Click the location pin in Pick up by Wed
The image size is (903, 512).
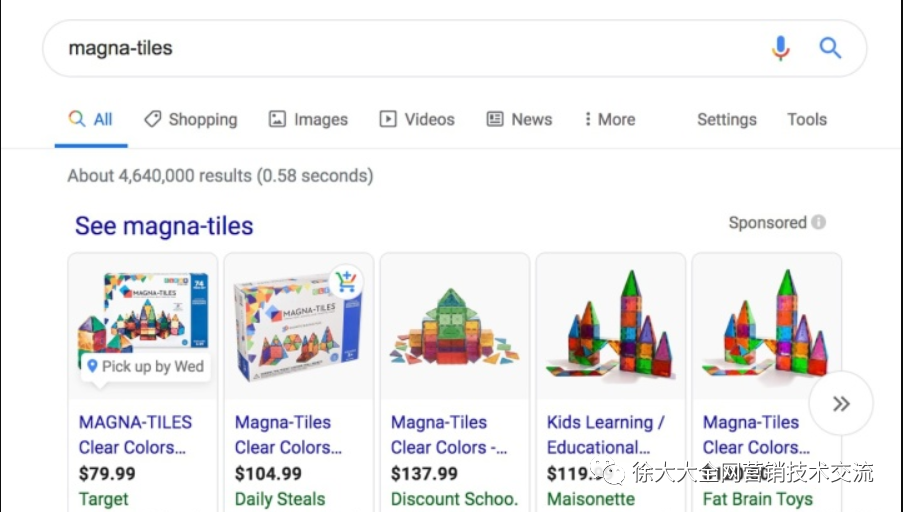tap(92, 366)
